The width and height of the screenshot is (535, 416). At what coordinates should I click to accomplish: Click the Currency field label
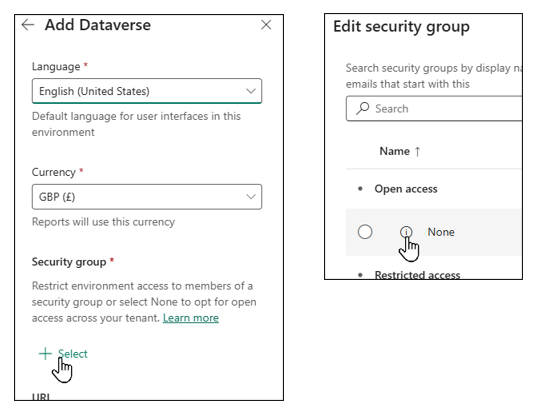click(x=54, y=172)
